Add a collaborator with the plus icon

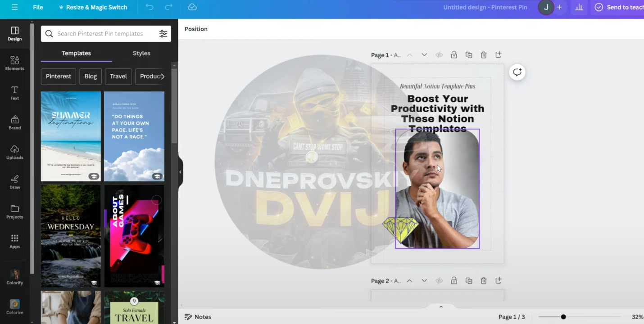[559, 7]
